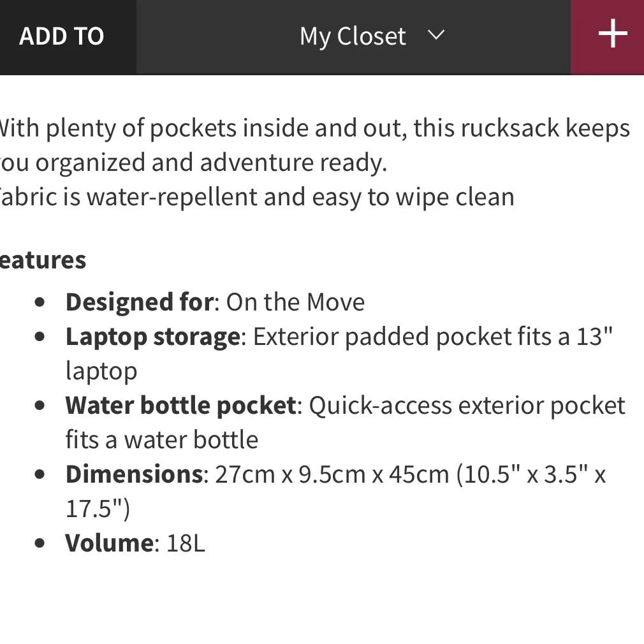This screenshot has height=644, width=644.
Task: Open the down-arrow icon in the header bar
Action: point(436,36)
